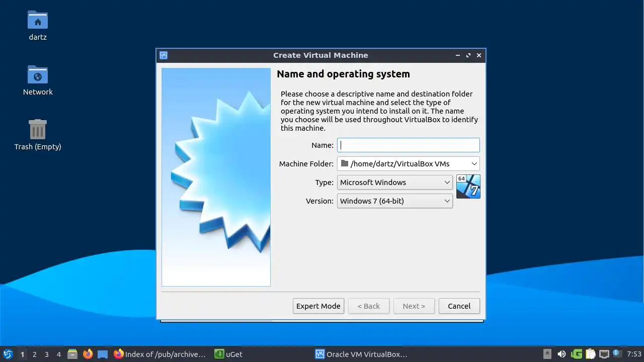Viewport: 644px width, 362px height.
Task: Switch to Firefox 'Index of /pub/archive' window
Action: [x=160, y=354]
